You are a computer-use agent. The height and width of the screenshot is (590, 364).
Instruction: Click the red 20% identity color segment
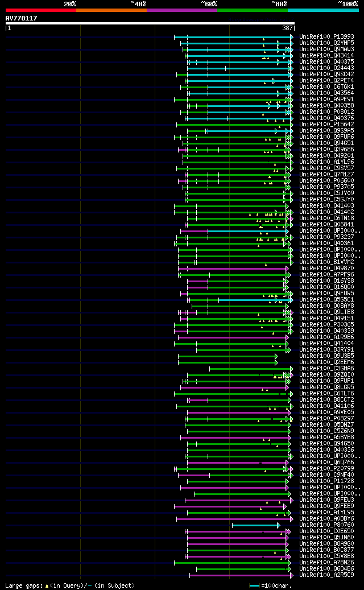(40, 10)
